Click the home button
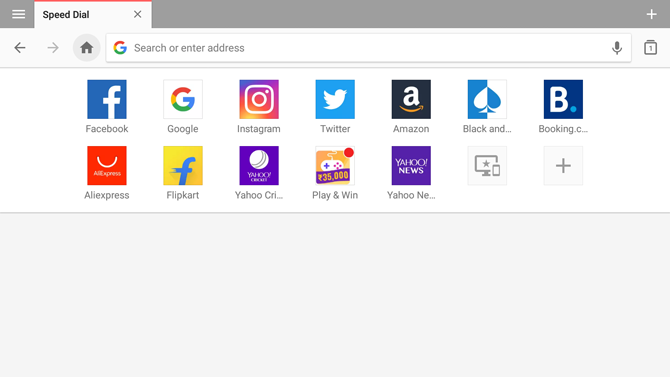The height and width of the screenshot is (377, 670). [x=86, y=47]
